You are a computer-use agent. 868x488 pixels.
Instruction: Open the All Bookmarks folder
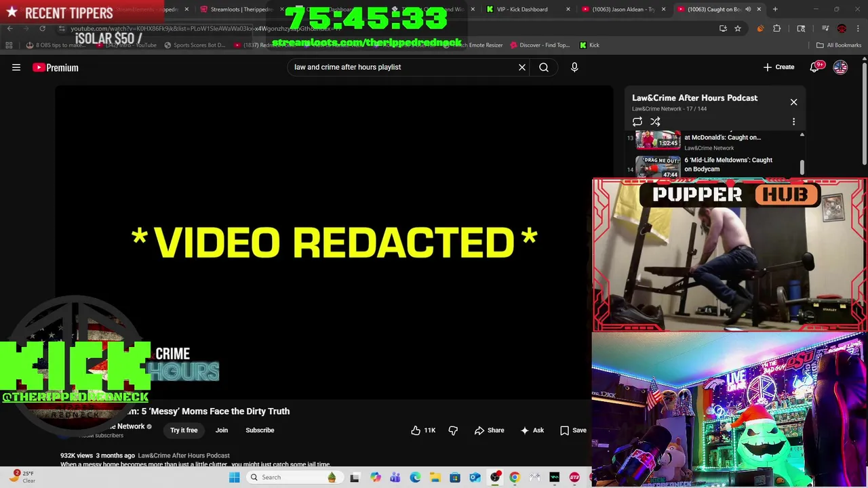839,45
